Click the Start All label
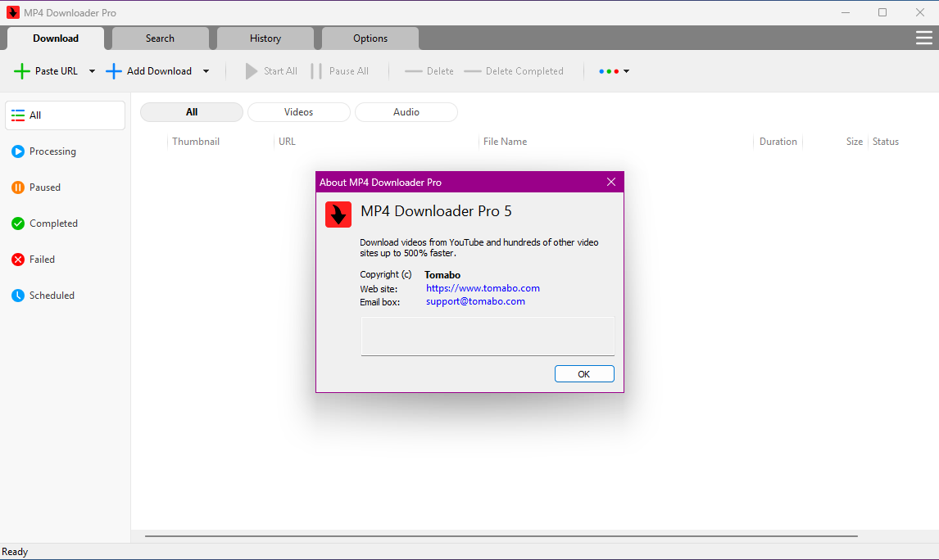Viewport: 939px width, 560px height. (280, 70)
